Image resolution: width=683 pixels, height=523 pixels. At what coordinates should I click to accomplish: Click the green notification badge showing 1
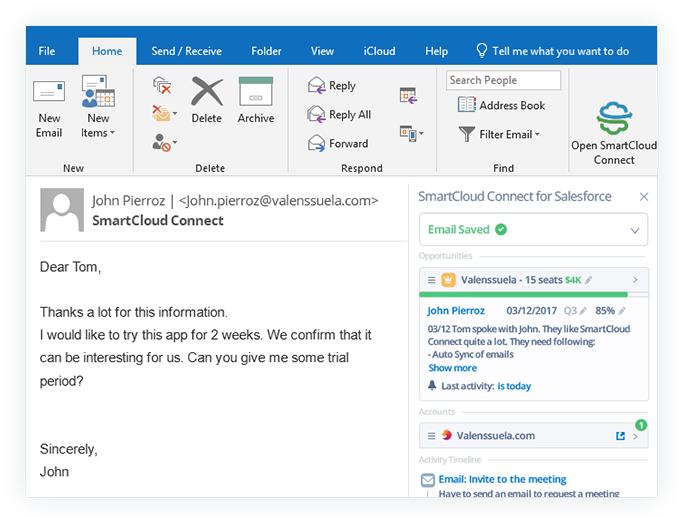(641, 425)
